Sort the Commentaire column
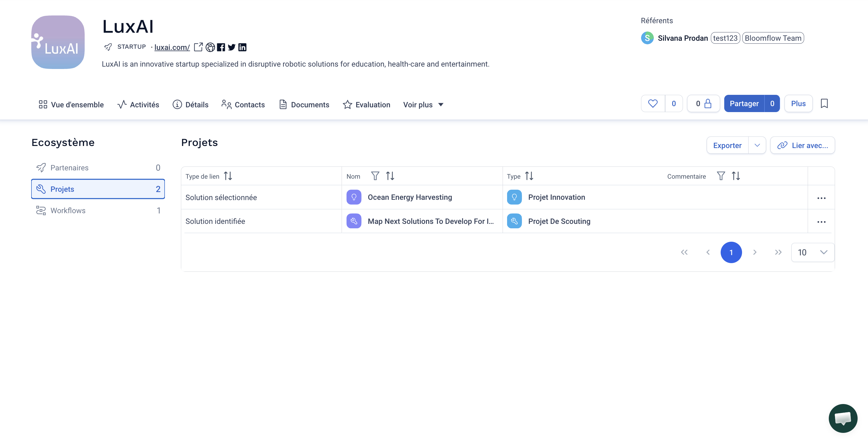The height and width of the screenshot is (440, 868). point(736,176)
